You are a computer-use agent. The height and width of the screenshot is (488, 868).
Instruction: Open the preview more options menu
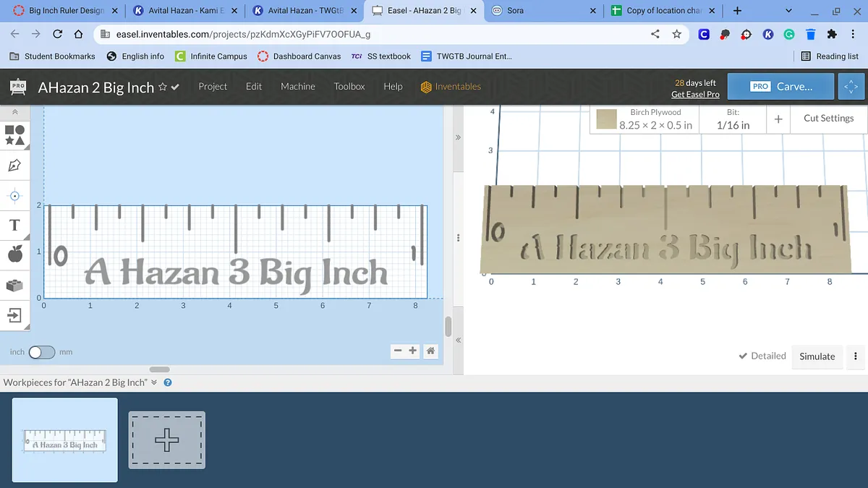(x=856, y=356)
